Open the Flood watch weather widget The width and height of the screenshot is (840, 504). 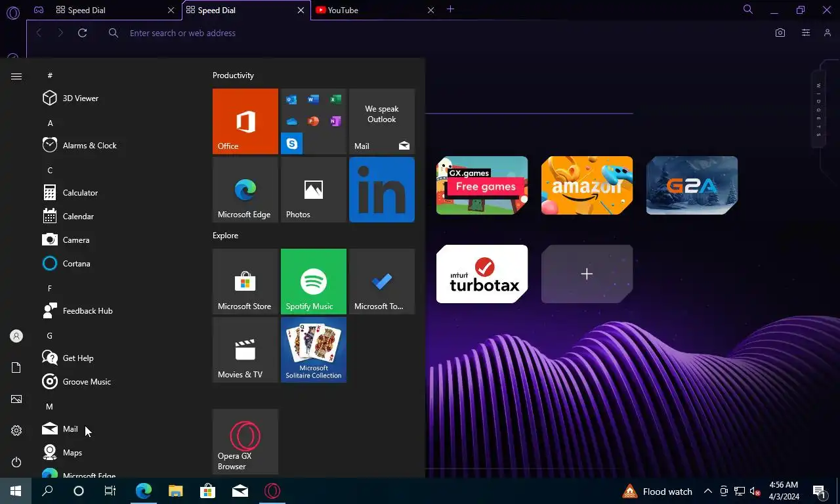point(657,492)
